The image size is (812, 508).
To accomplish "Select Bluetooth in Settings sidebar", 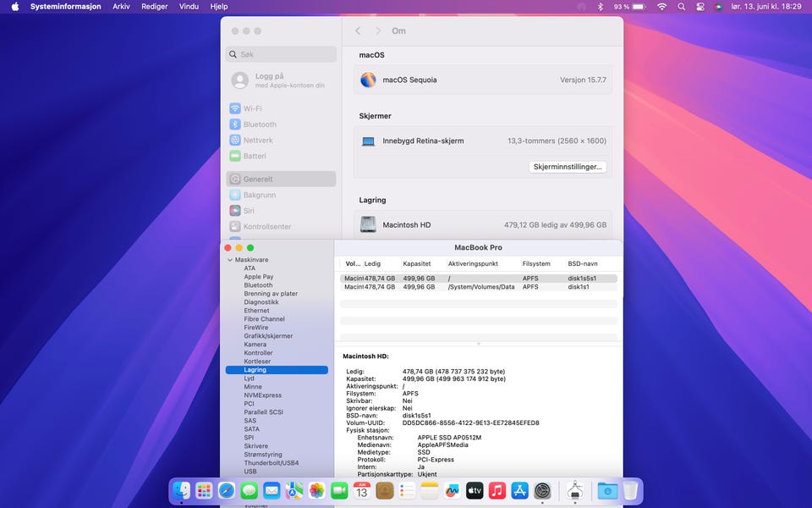I will [x=281, y=124].
